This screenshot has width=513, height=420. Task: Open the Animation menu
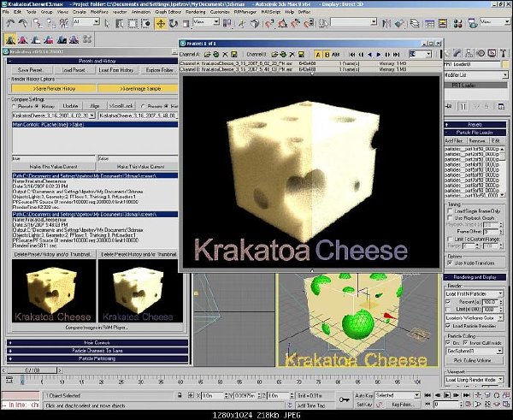(x=141, y=12)
